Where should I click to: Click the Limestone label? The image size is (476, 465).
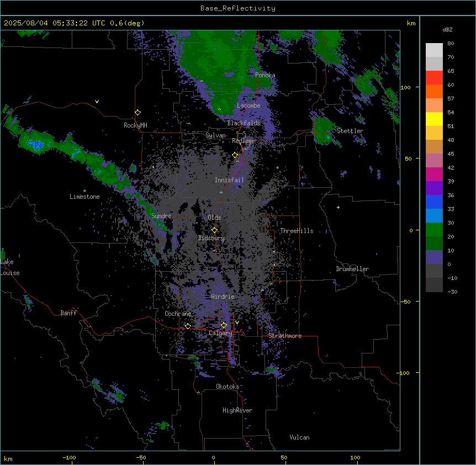click(84, 197)
